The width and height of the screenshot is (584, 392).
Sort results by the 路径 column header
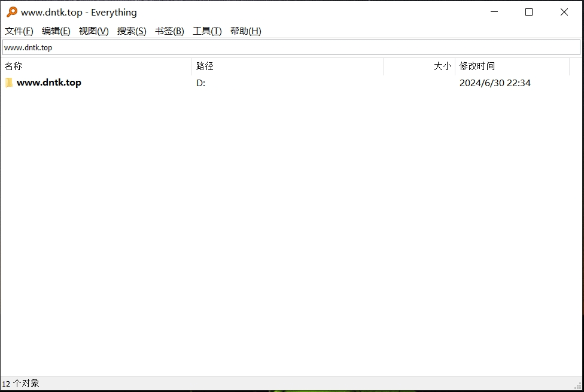pos(288,66)
